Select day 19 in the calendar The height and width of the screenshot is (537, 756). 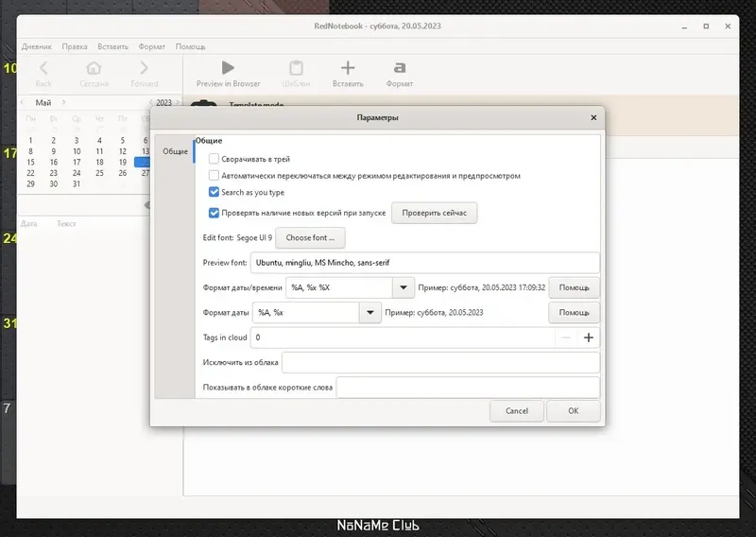[x=123, y=162]
